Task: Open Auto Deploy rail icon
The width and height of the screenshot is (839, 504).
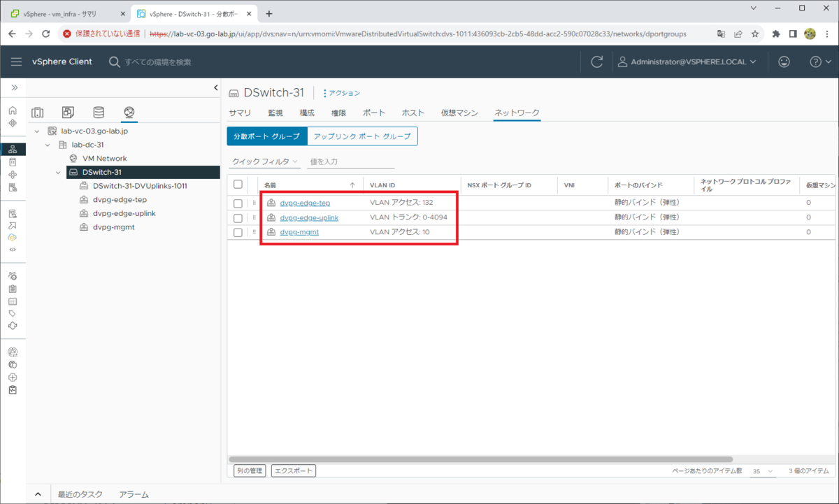Action: point(13,225)
